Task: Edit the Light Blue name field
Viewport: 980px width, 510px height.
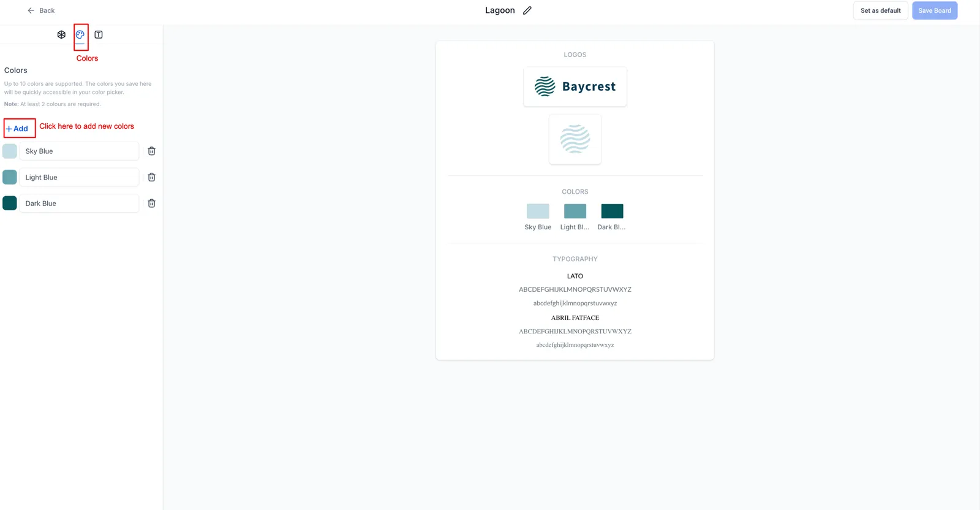Action: [79, 177]
